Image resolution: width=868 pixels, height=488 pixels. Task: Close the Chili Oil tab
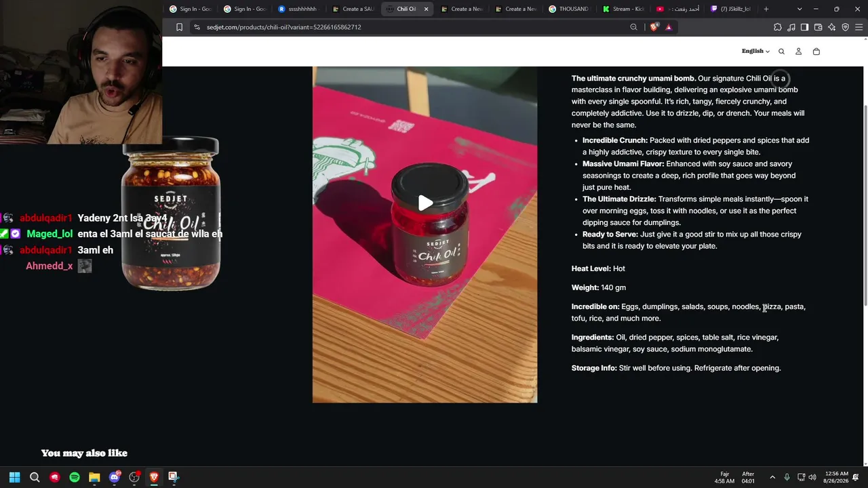coord(427,9)
